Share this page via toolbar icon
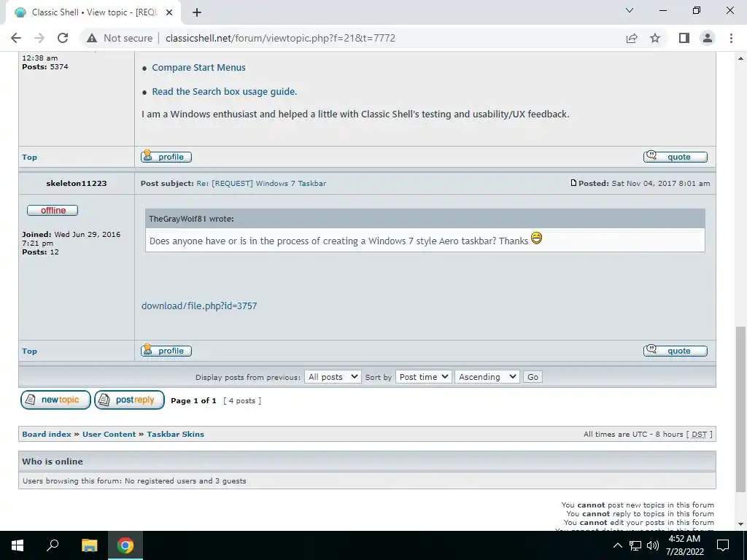This screenshot has height=560, width=747. [632, 38]
